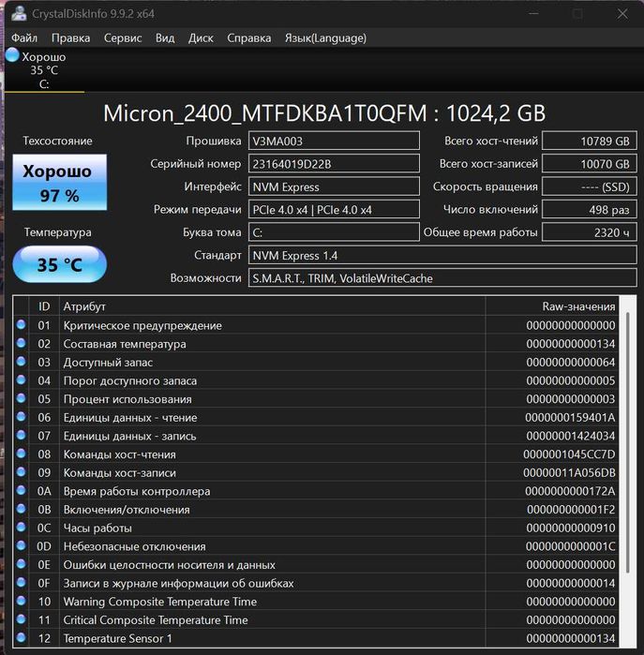644x655 pixels.
Task: Click status dot of Время работы контроллера row
Action: click(21, 490)
